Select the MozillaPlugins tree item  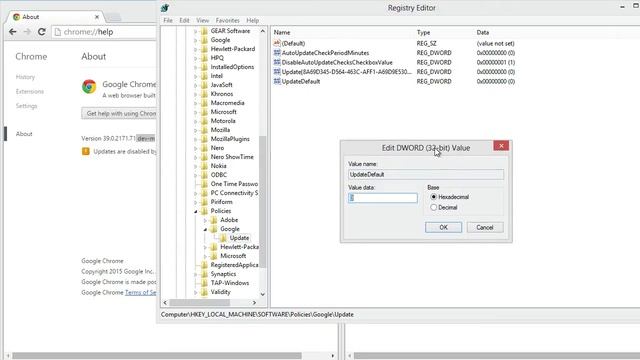[x=230, y=139]
